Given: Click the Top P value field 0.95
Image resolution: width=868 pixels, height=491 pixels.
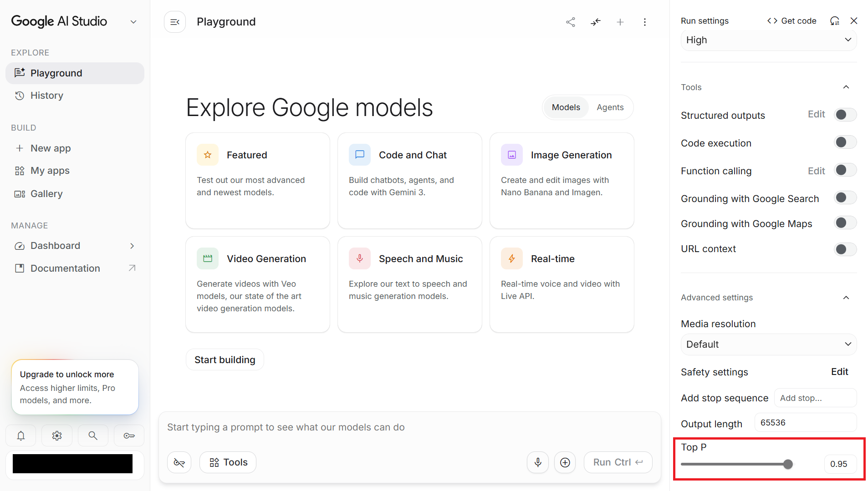Looking at the screenshot, I should click(x=840, y=464).
